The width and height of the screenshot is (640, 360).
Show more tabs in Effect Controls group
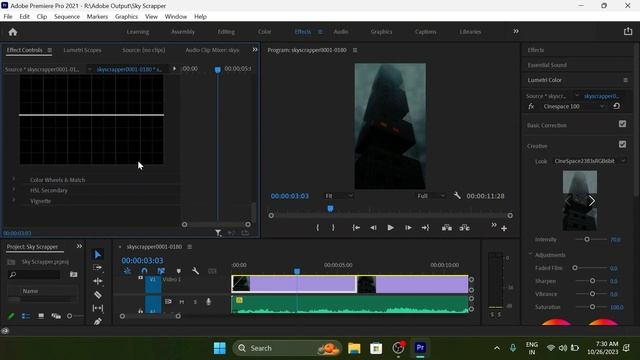coord(255,49)
